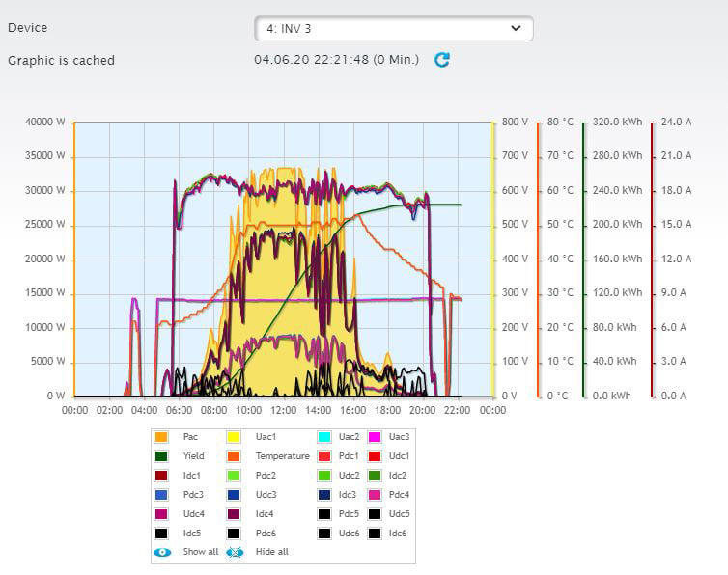Click the Idc6 legend label
Screen dimensions: 728x575
[398, 534]
